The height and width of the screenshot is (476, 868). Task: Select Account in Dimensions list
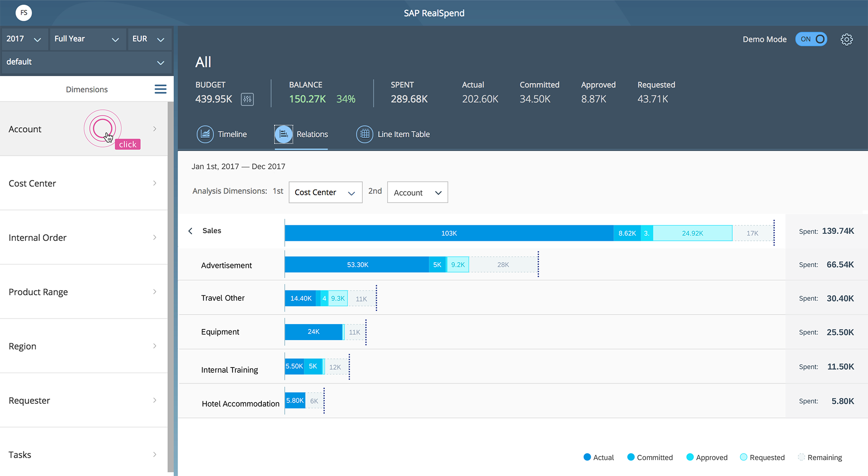click(x=84, y=129)
